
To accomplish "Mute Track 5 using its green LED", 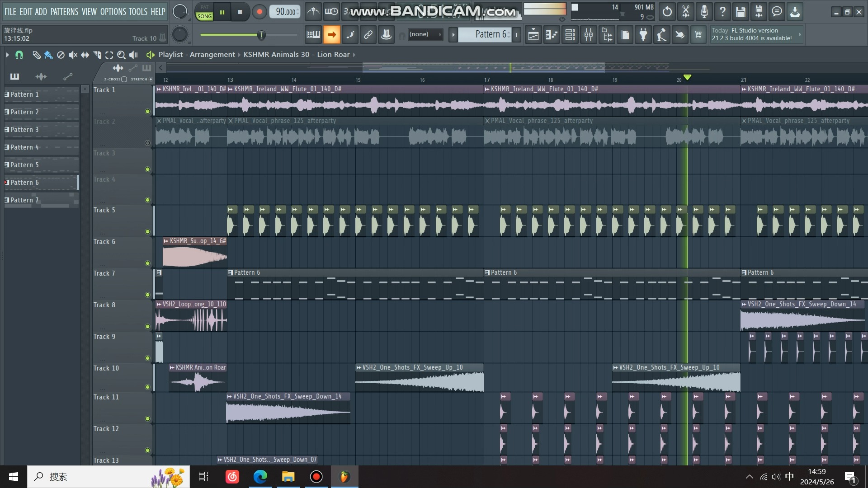I will [x=147, y=231].
